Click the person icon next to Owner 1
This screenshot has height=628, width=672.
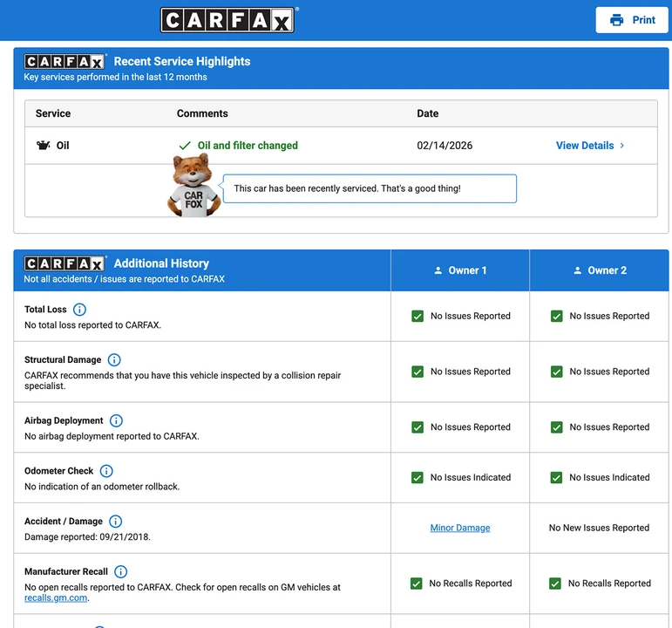coord(438,270)
